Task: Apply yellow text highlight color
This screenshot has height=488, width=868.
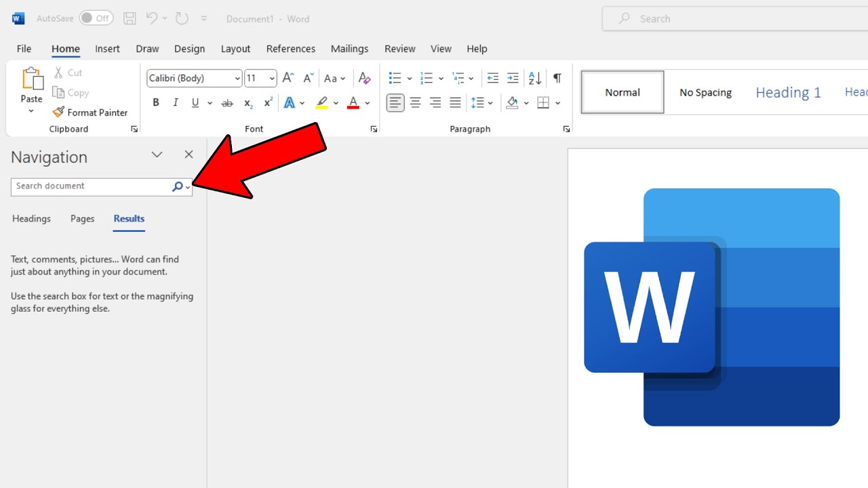Action: click(x=321, y=103)
